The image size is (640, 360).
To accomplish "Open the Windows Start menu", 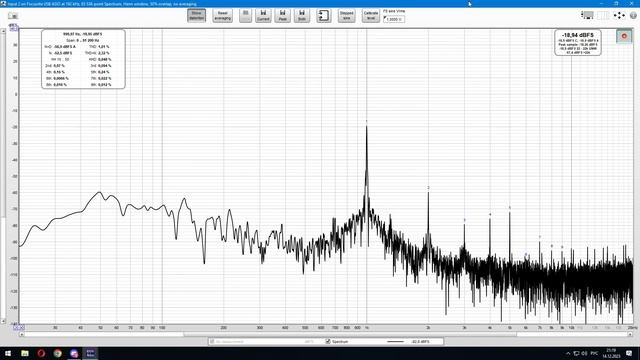I will (x=8, y=353).
